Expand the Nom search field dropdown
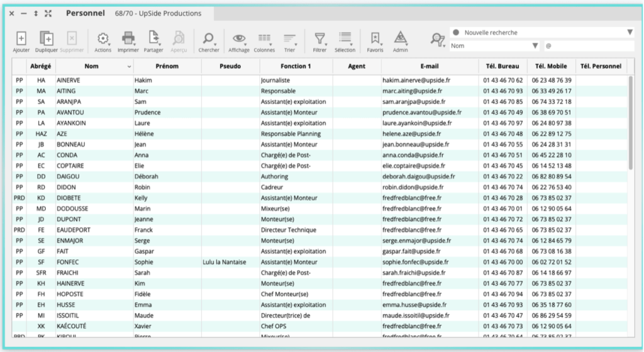 (x=535, y=46)
